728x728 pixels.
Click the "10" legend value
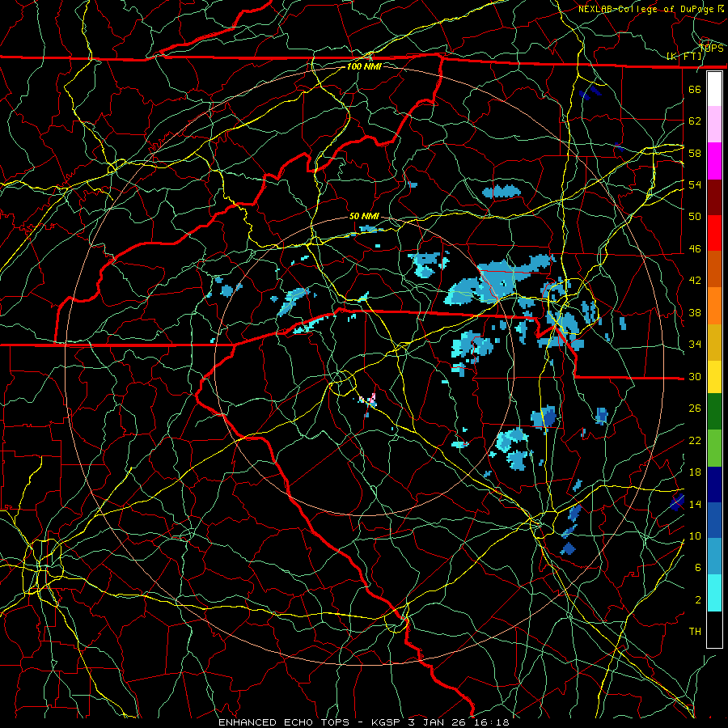click(x=695, y=536)
